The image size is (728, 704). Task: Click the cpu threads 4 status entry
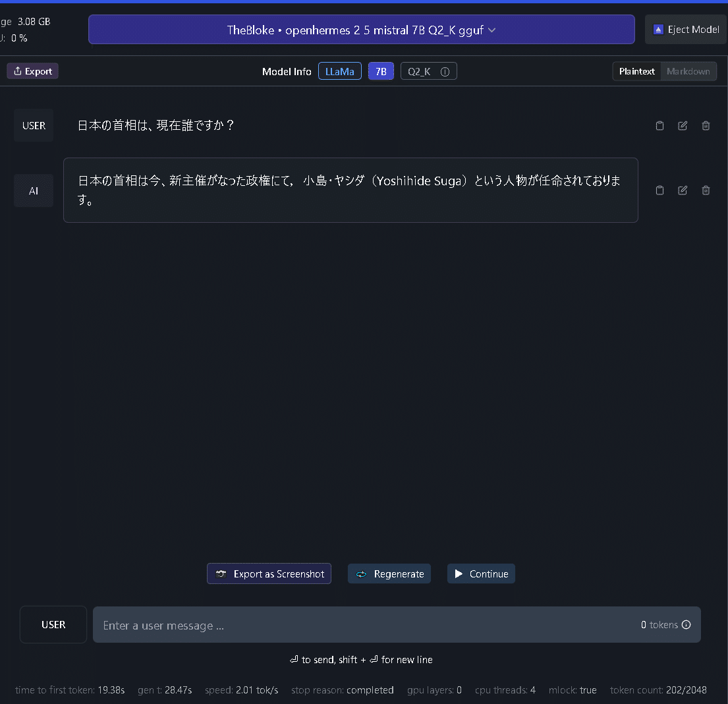[x=505, y=690]
